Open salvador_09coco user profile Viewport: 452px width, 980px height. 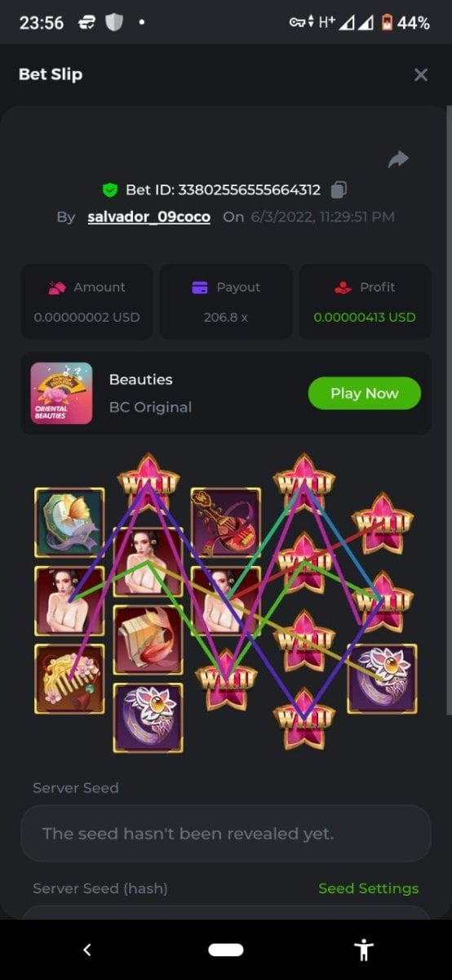click(148, 217)
